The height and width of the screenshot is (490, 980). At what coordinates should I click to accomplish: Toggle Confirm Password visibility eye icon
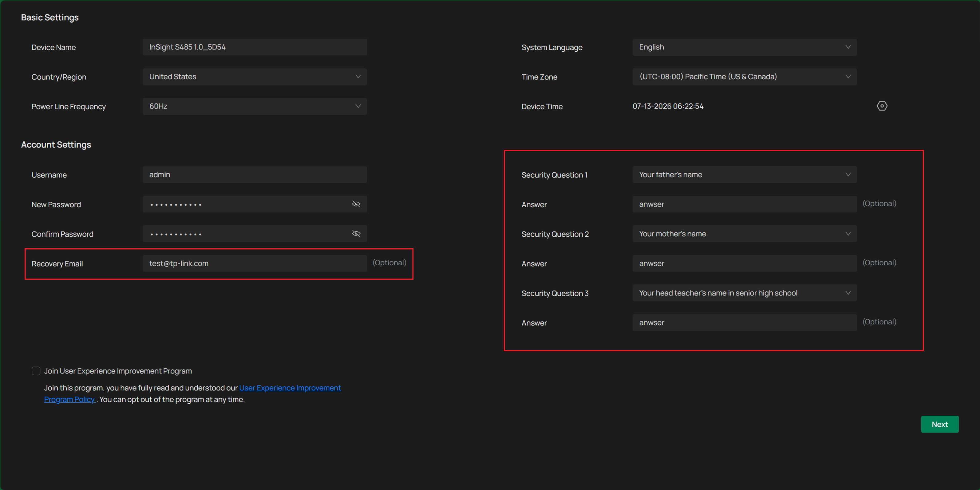click(356, 234)
